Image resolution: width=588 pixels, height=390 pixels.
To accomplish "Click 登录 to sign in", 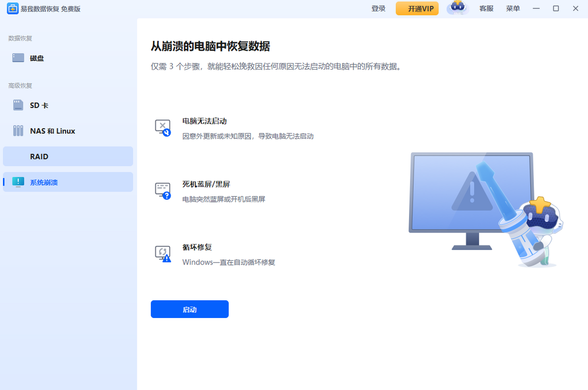I will 378,8.
